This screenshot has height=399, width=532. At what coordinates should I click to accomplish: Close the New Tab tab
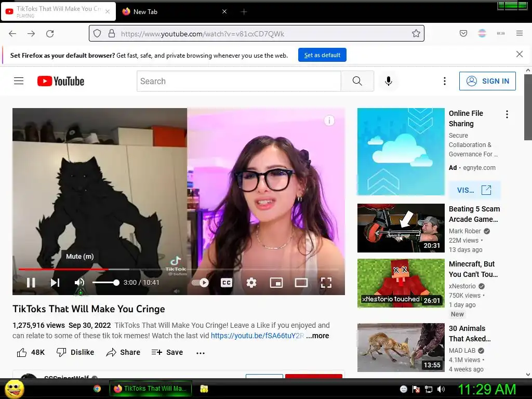(224, 11)
